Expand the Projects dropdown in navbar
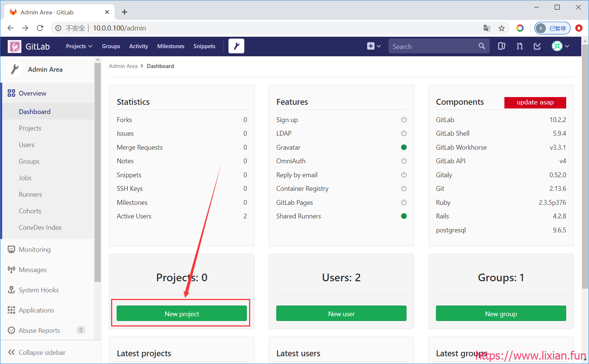 [x=79, y=46]
